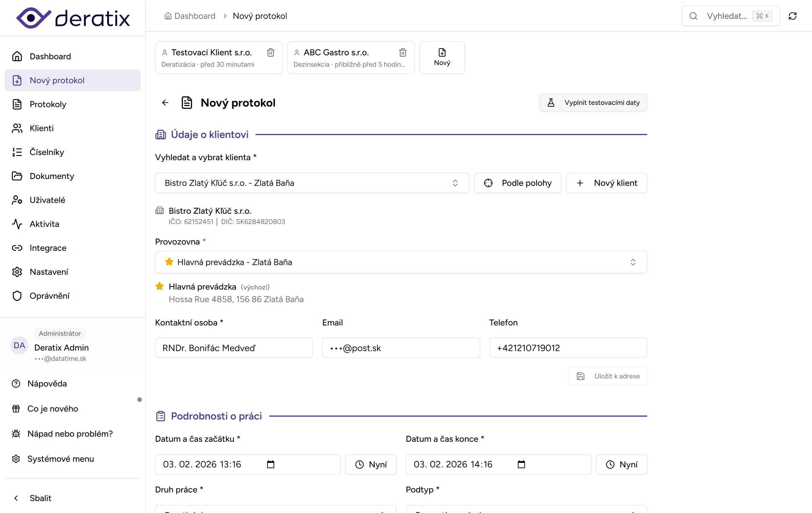Create new draft with Nový tile

(x=442, y=57)
